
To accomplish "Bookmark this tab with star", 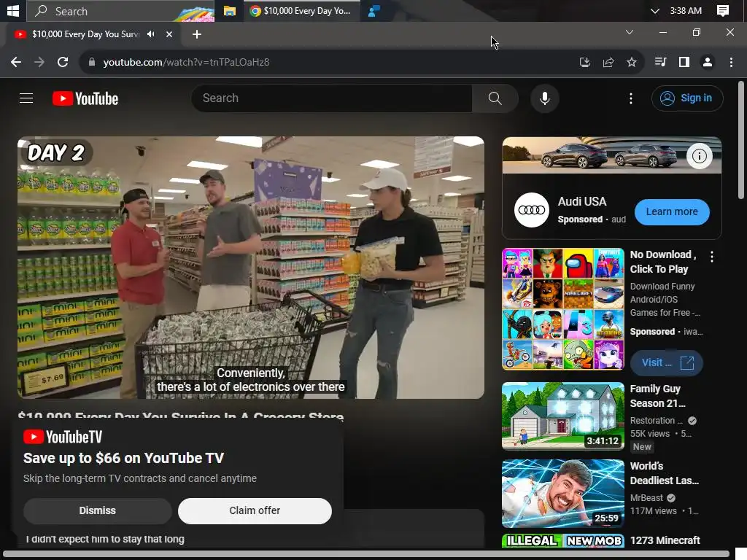I will coord(632,63).
